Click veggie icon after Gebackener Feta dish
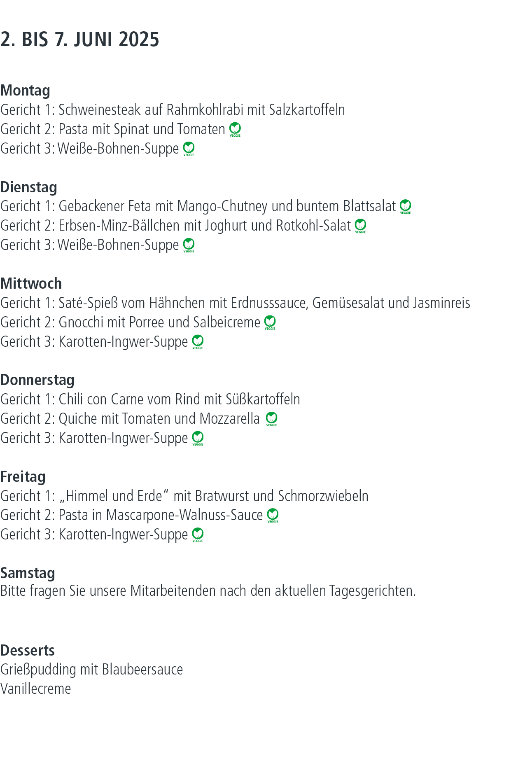 [406, 207]
